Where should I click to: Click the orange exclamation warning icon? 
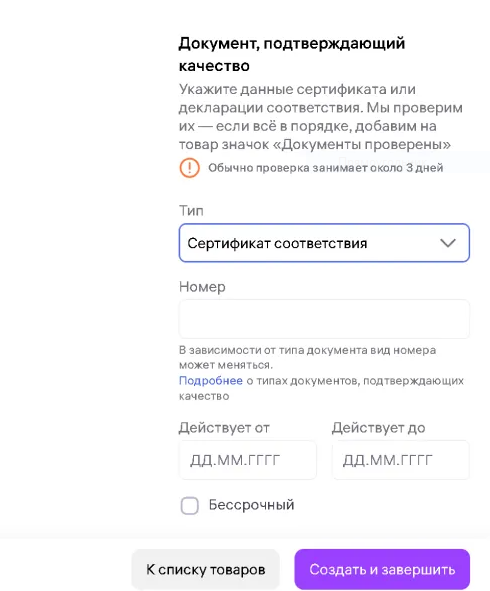coord(189,167)
